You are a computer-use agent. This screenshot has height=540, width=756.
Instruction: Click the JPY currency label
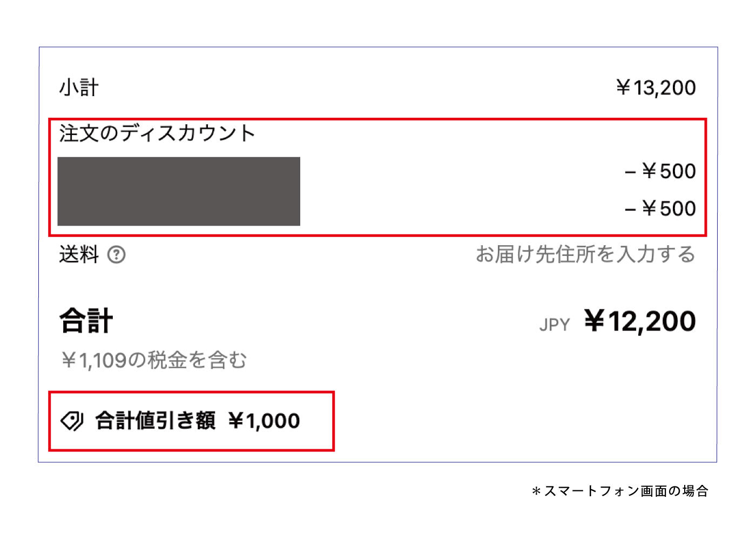(555, 325)
